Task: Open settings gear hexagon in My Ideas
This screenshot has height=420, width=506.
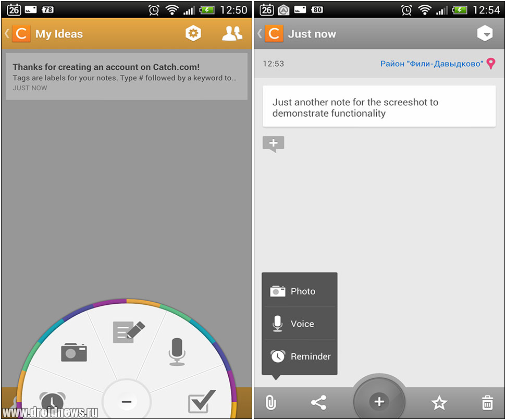Action: coord(193,33)
